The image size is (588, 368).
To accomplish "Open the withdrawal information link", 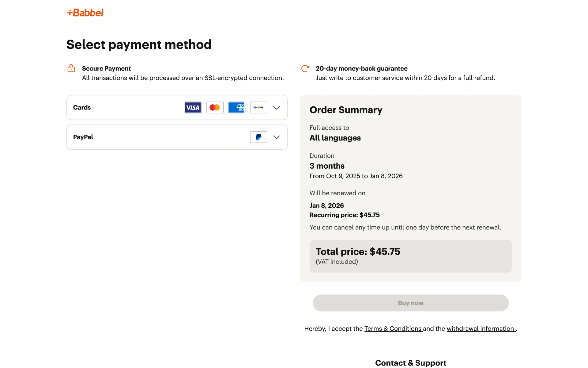I will (x=480, y=329).
